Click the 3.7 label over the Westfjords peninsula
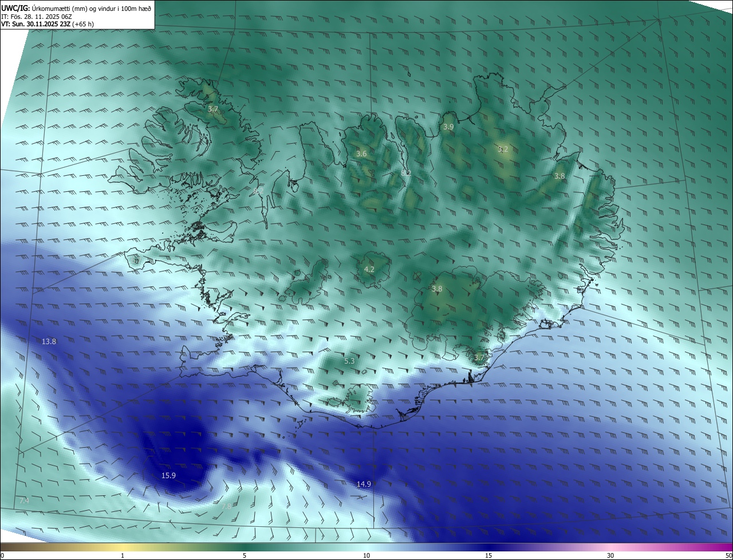The image size is (733, 560). coord(213,109)
